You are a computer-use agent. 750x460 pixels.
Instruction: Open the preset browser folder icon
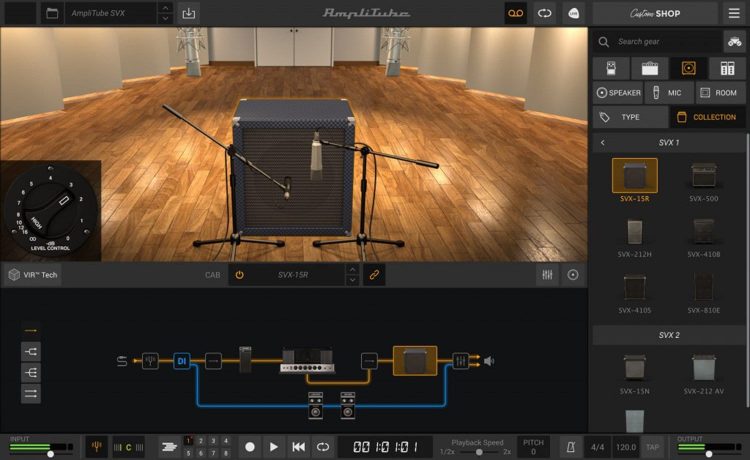click(x=52, y=13)
